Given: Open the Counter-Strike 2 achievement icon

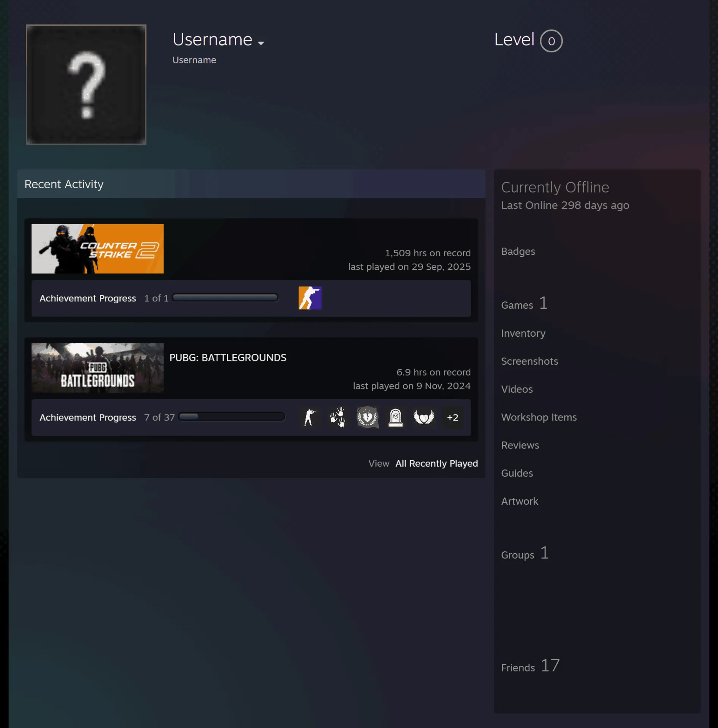Looking at the screenshot, I should (310, 298).
